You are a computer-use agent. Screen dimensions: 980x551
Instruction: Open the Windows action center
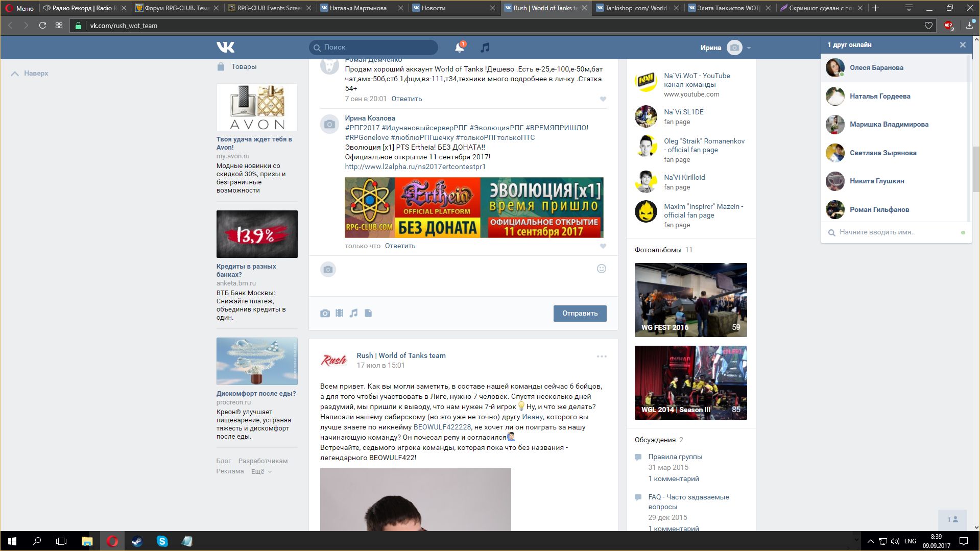[x=964, y=541]
